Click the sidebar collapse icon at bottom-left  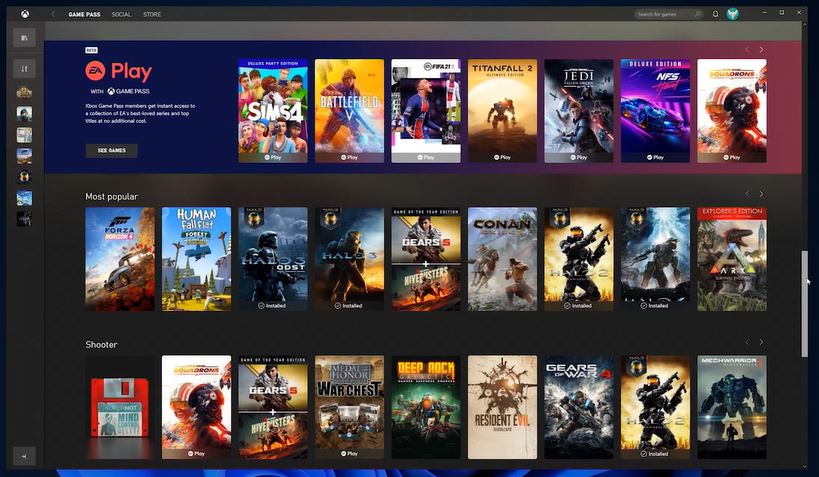[24, 455]
